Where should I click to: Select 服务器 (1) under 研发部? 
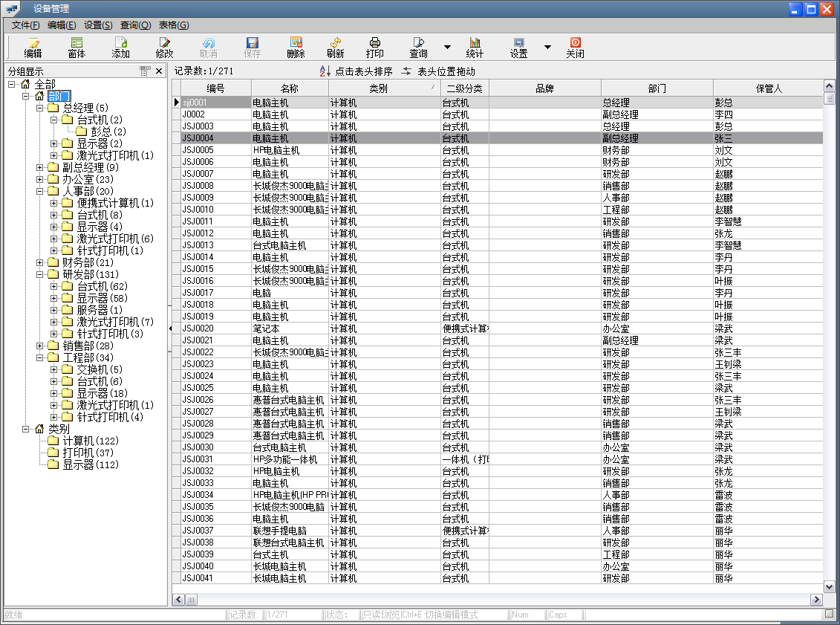point(100,310)
